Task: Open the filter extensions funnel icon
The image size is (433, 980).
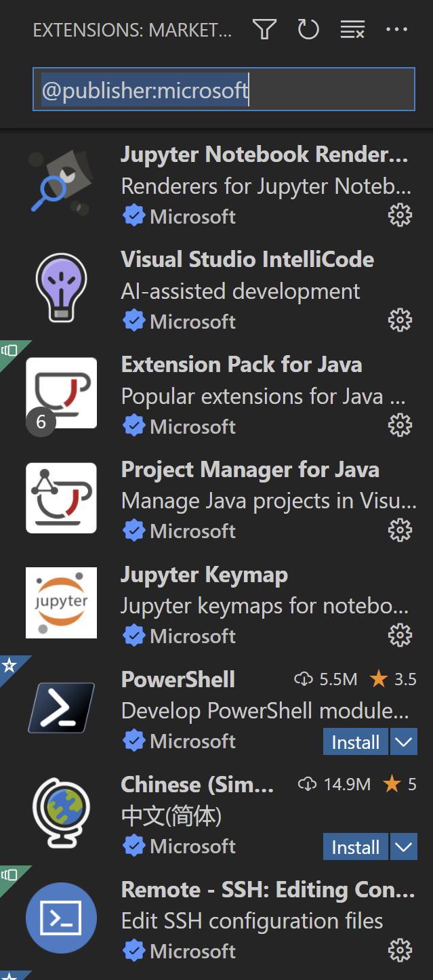Action: coord(264,30)
